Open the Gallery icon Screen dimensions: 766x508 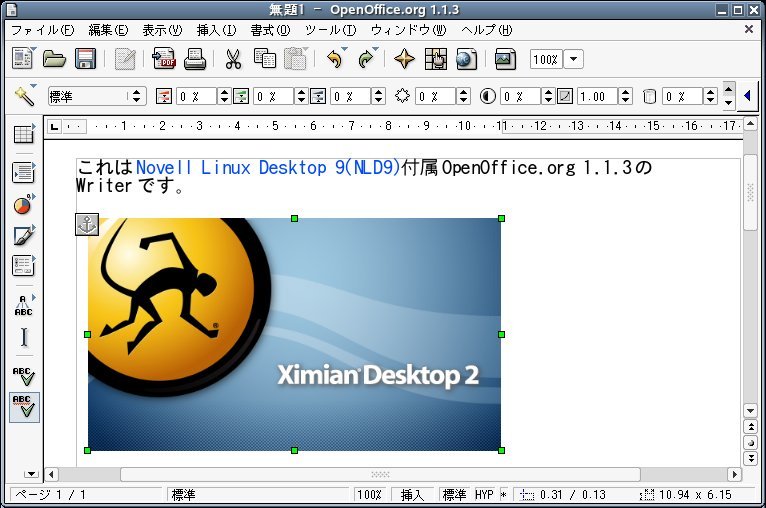coord(505,59)
